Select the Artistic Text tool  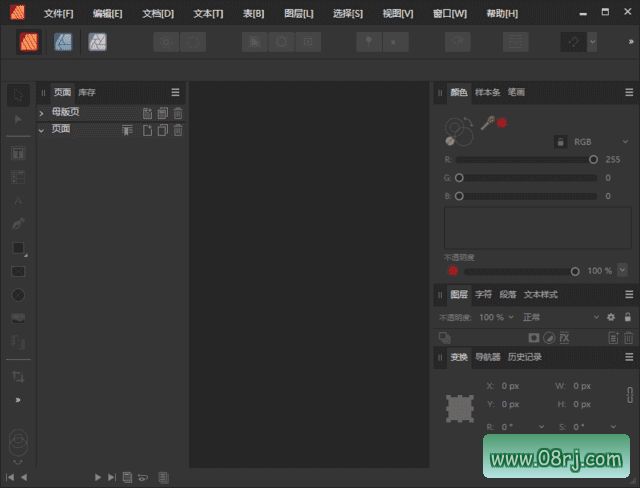pyautogui.click(x=18, y=200)
